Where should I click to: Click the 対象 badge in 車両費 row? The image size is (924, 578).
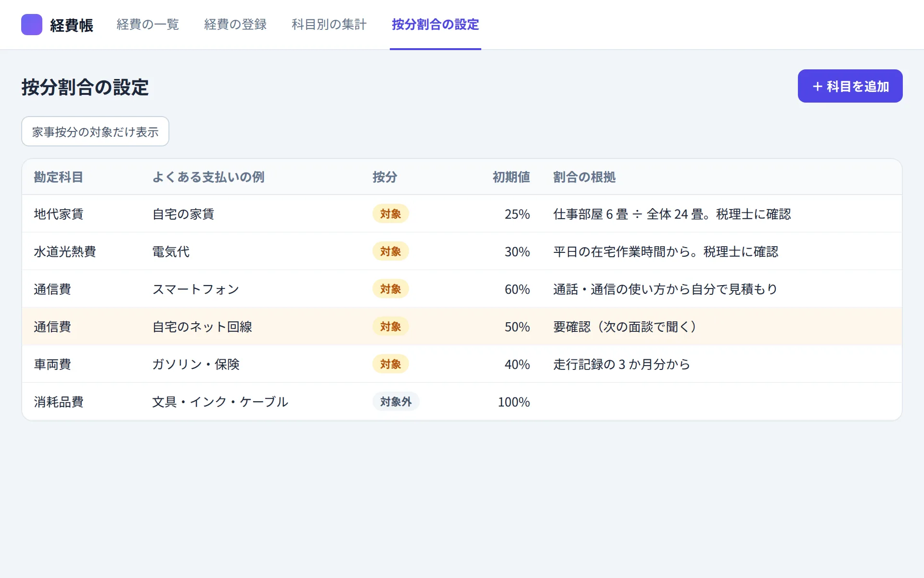coord(391,364)
